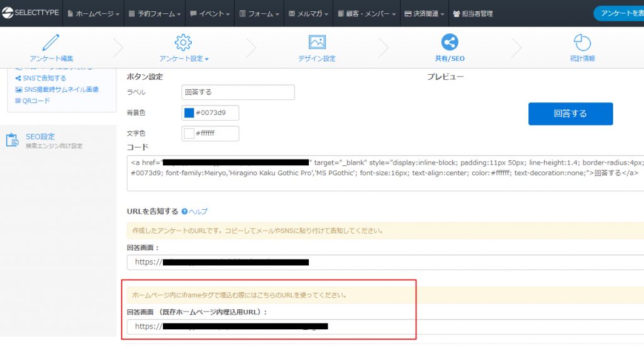Open the 統計情報 pie chart icon
Image resolution: width=644 pixels, height=350 pixels.
(x=582, y=43)
